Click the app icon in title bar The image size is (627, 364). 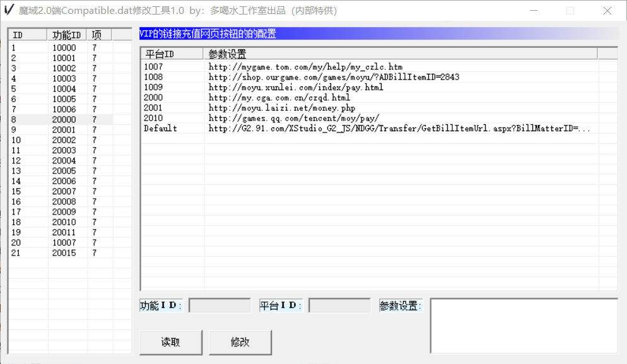coord(9,10)
